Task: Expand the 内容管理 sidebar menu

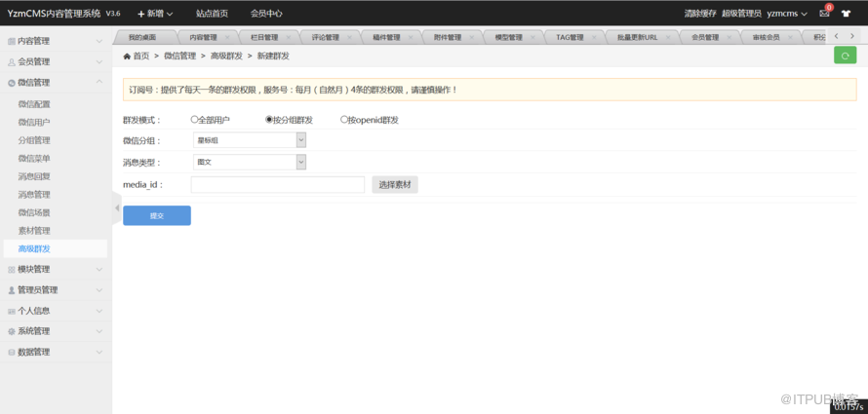Action: [x=54, y=41]
